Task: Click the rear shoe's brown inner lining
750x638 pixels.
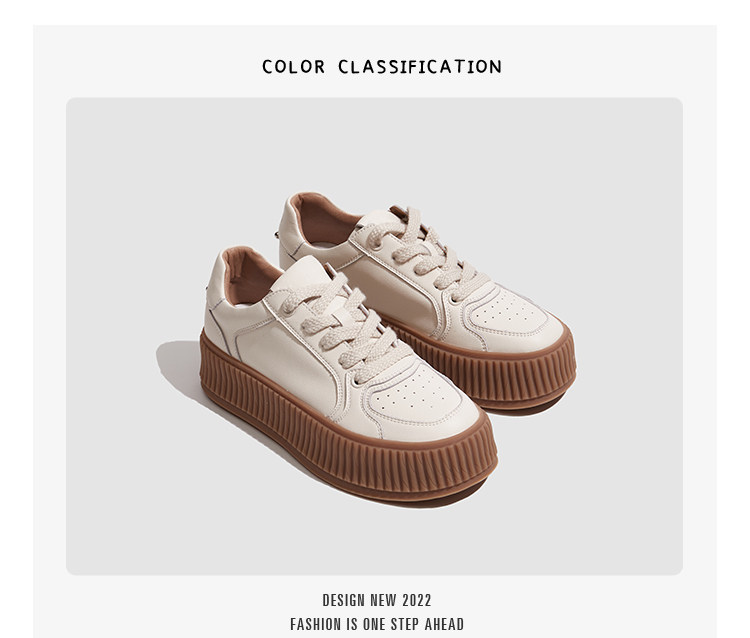Action: (x=323, y=221)
